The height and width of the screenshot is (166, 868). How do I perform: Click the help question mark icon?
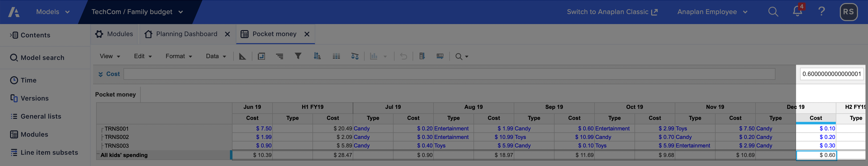[821, 12]
